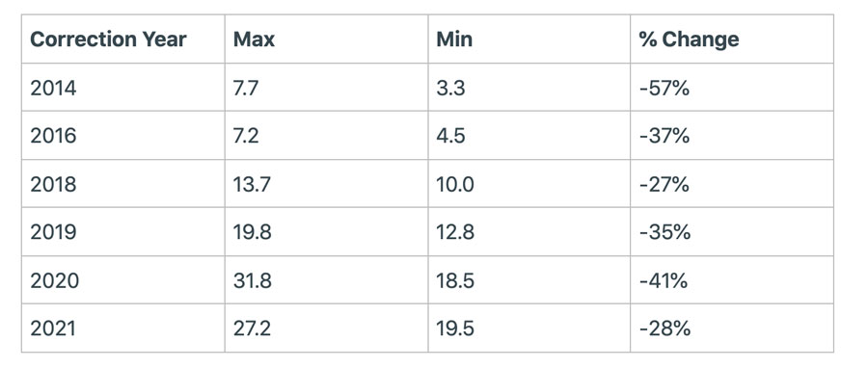Image resolution: width=868 pixels, height=368 pixels.
Task: Select the Max column header
Action: point(254,39)
